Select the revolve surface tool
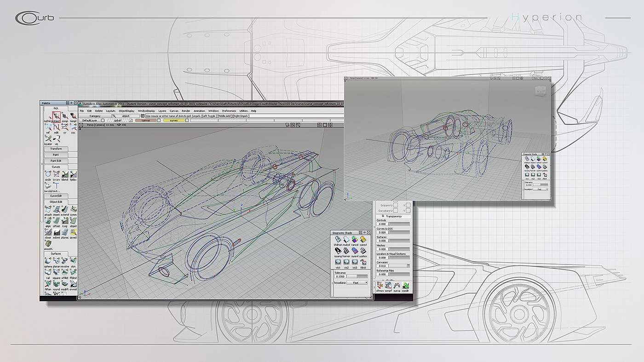 tap(65, 260)
